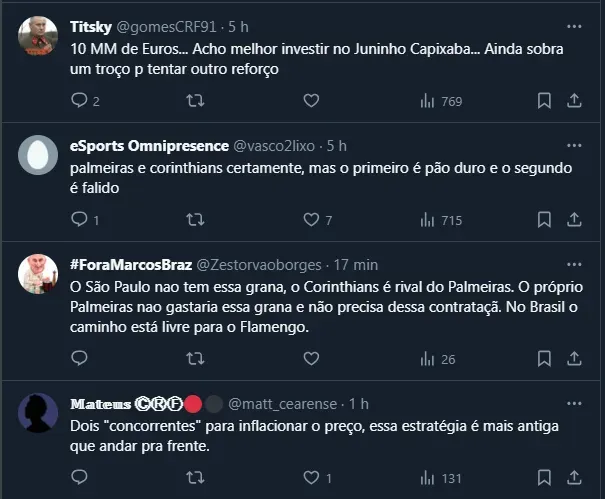Open more options on eSports Omnipresence tweet
The image size is (605, 499).
pyautogui.click(x=574, y=145)
